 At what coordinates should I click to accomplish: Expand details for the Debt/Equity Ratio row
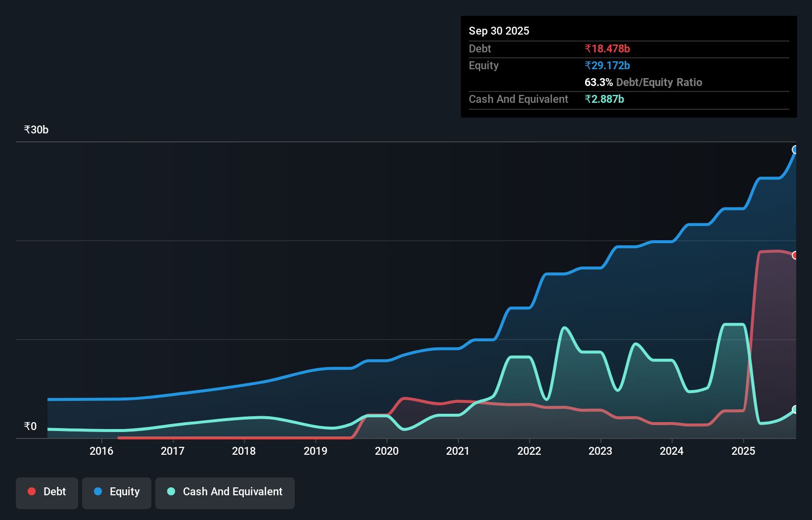point(643,82)
